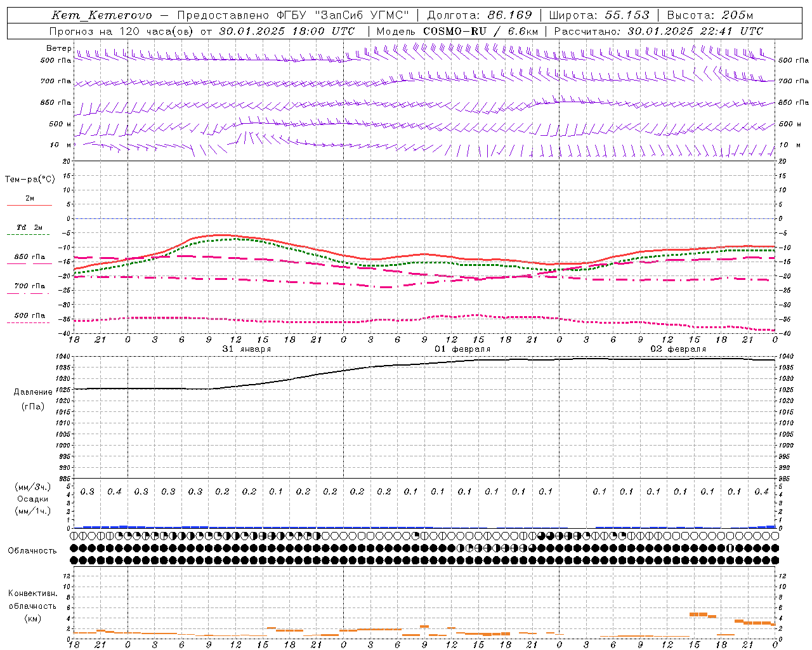
Task: Click the (гПа) unit under Давление
Action: [x=33, y=406]
